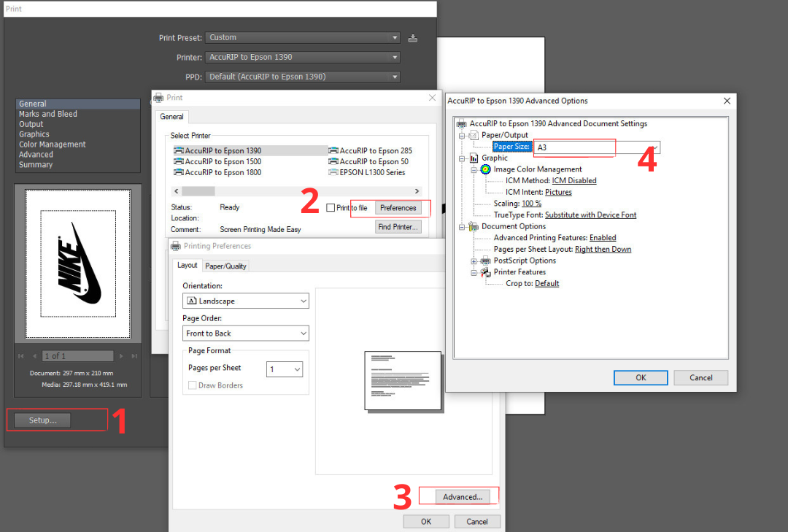The height and width of the screenshot is (532, 788).
Task: Click the Preferences button
Action: coord(398,208)
